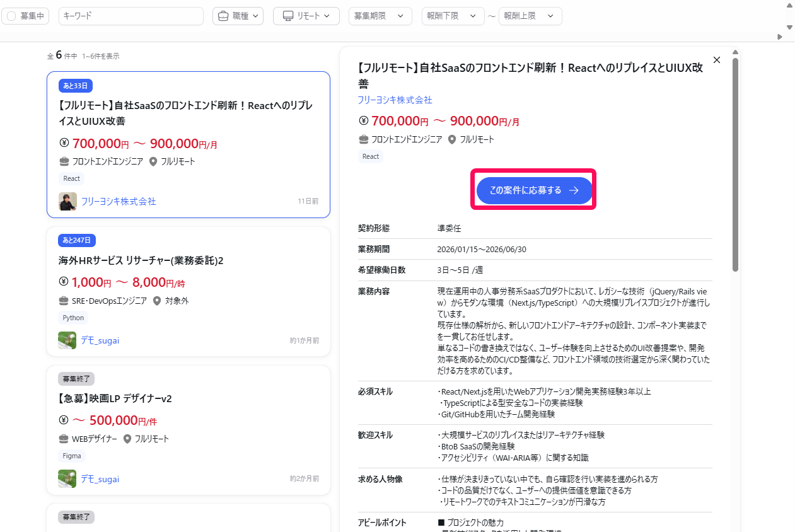
Task: Focus the キーワード search field
Action: (x=131, y=16)
